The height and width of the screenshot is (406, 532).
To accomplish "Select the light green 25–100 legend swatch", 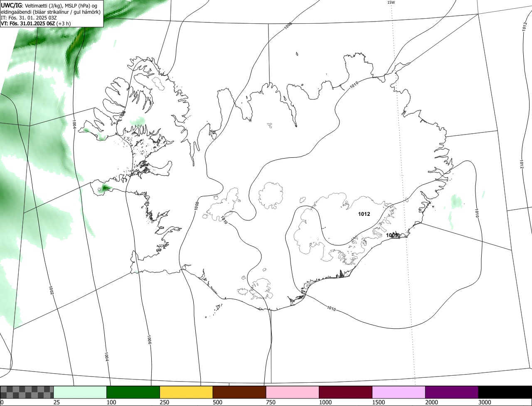I will (x=80, y=392).
